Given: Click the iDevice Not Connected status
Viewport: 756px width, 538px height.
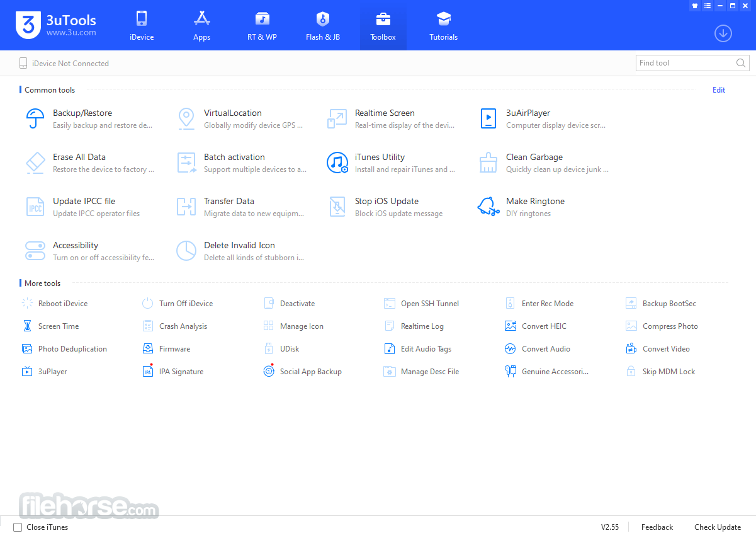Looking at the screenshot, I should click(x=64, y=63).
